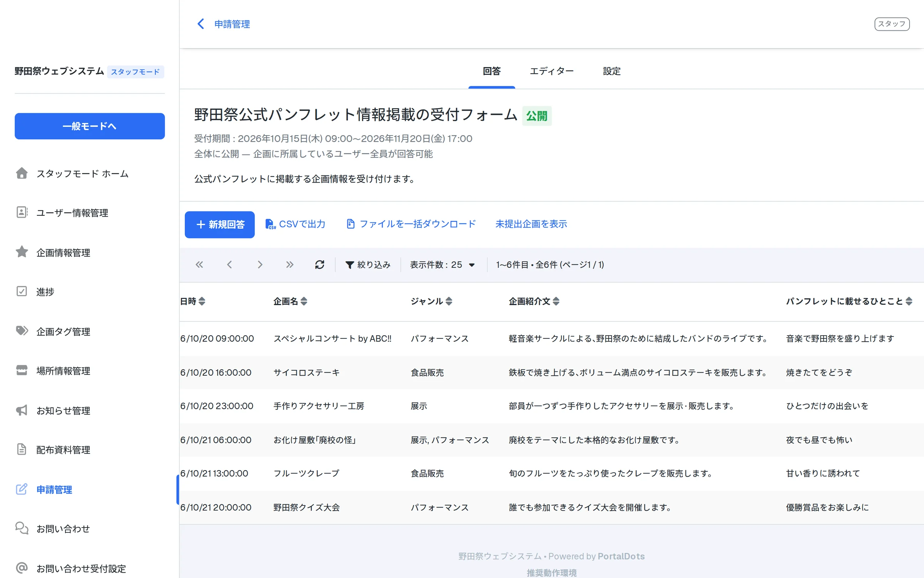Open the 表示件数 25 dropdown

443,265
